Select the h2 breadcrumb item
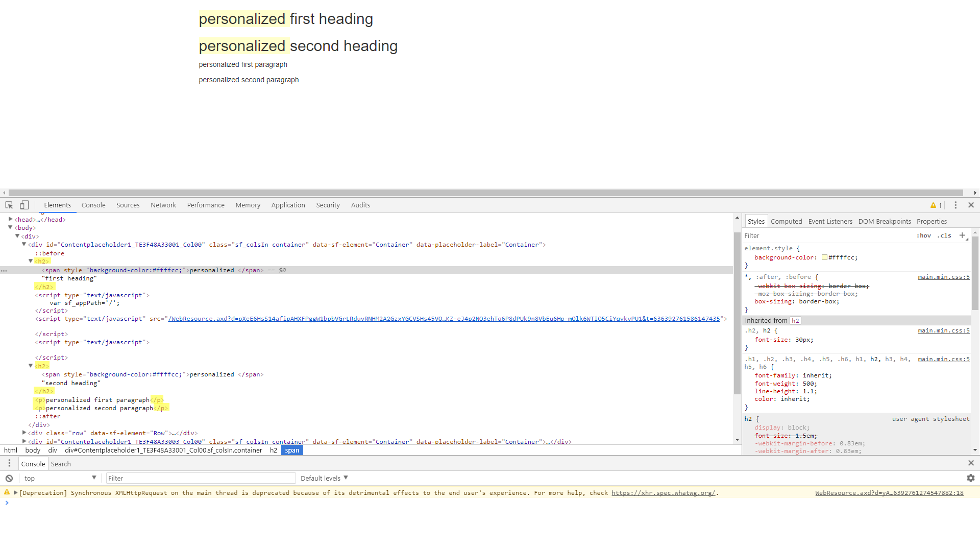Image resolution: width=980 pixels, height=546 pixels. [x=274, y=450]
